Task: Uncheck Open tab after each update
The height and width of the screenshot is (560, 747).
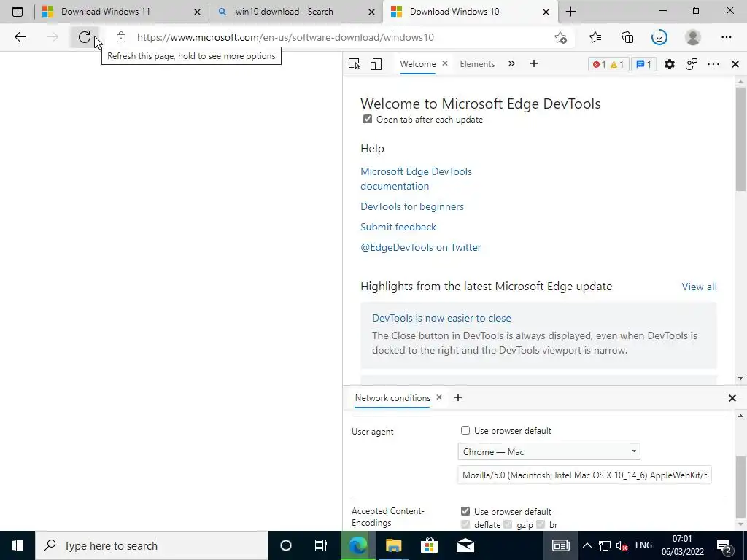Action: tap(368, 119)
